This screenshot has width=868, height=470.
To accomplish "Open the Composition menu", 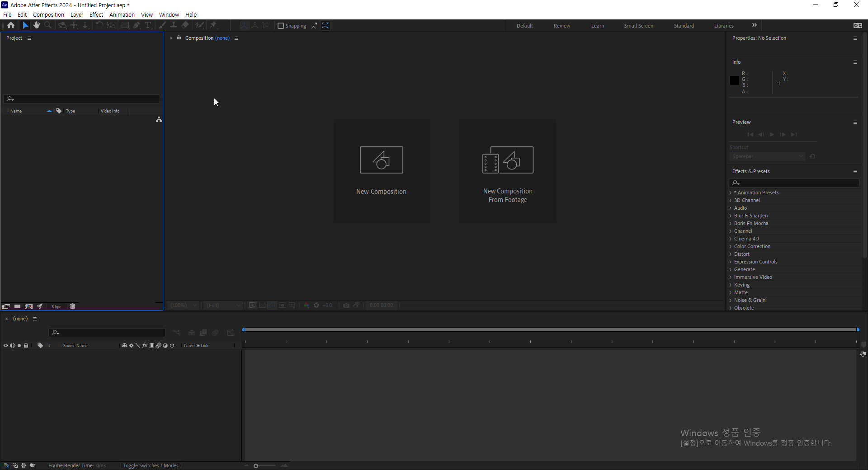I will click(x=48, y=14).
